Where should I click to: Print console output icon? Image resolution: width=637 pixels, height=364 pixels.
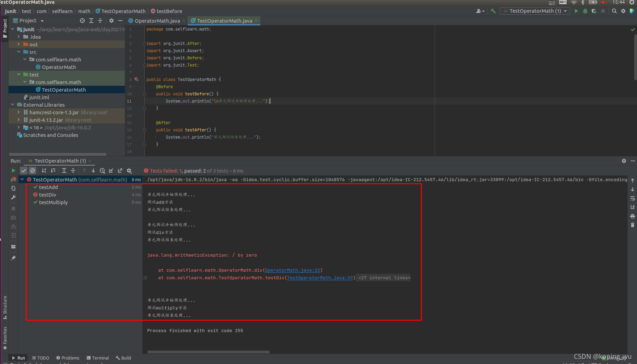click(633, 216)
